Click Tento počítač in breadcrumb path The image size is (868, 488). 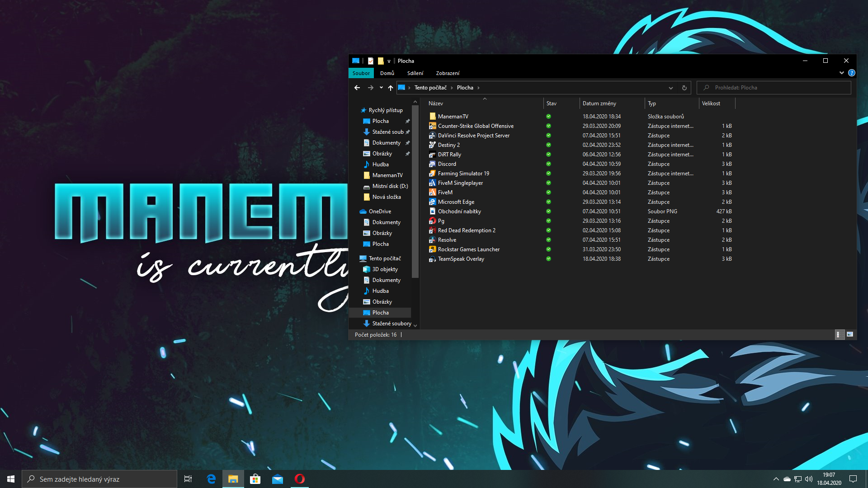[430, 88]
